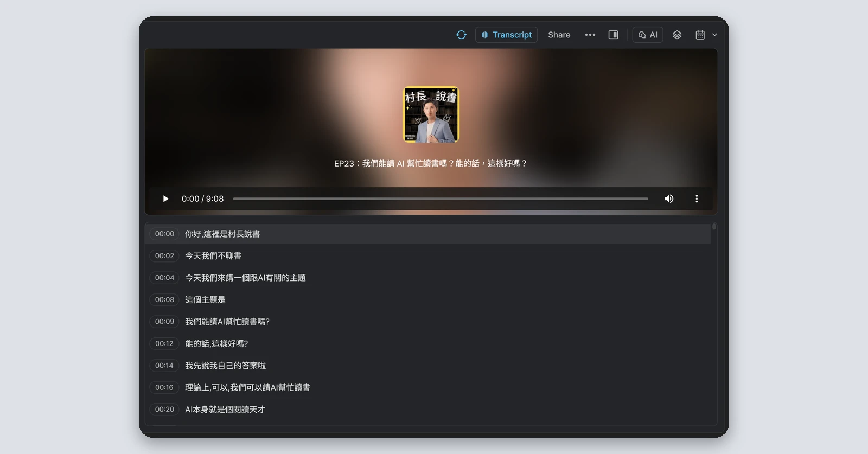Select transcript line '我們能請AI幫忙讀書嗎?'
Viewport: 868px width, 454px height.
(x=227, y=322)
